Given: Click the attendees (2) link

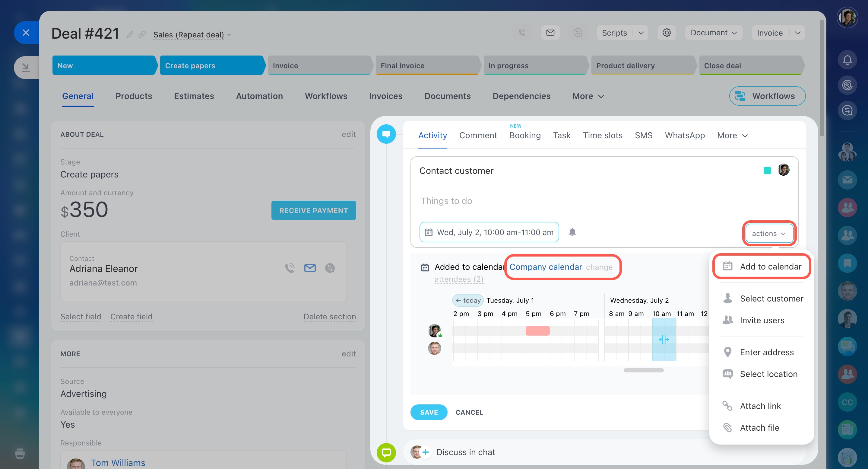Looking at the screenshot, I should click(459, 279).
